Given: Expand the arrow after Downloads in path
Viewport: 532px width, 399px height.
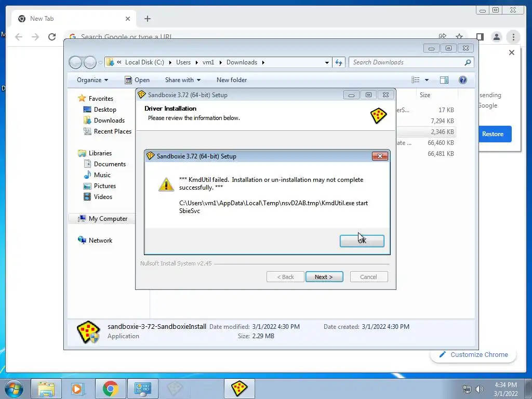Looking at the screenshot, I should 263,62.
